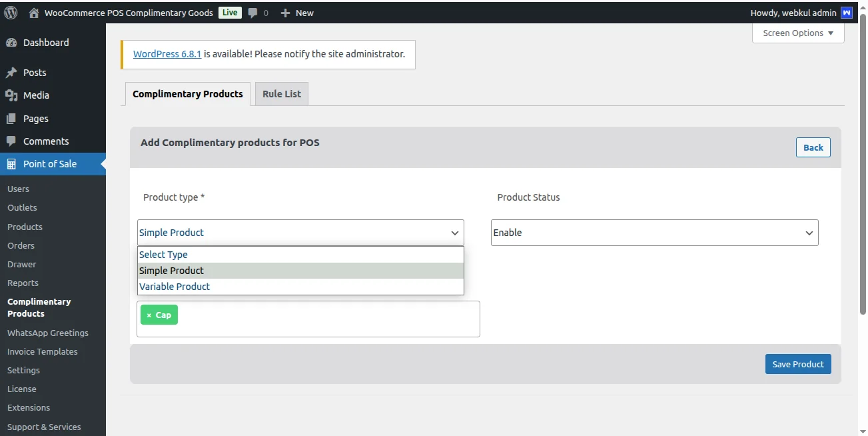Go to Products submenu
Screen dimensions: 868x436
click(25, 227)
